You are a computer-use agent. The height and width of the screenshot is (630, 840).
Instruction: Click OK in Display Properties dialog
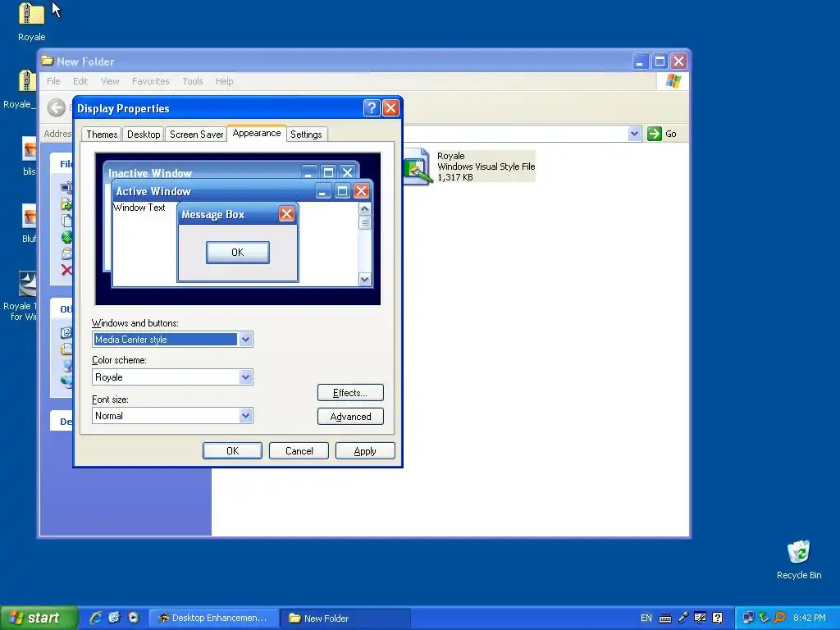[x=232, y=451]
